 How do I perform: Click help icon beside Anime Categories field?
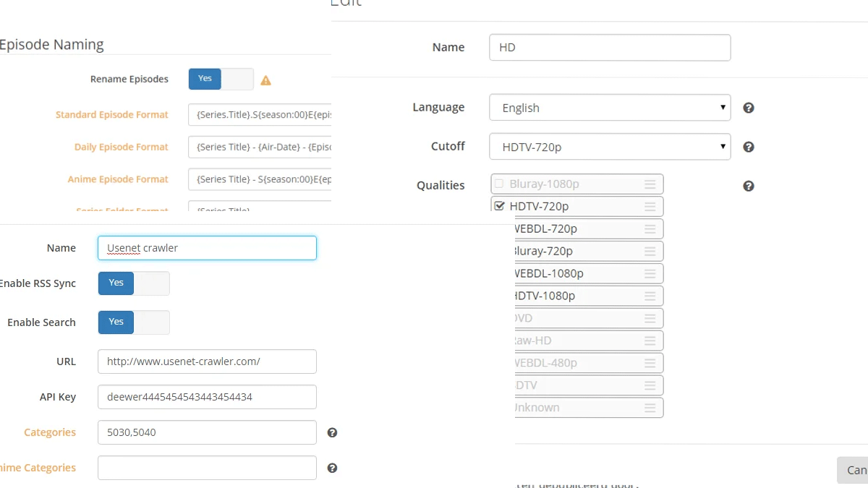pyautogui.click(x=332, y=468)
